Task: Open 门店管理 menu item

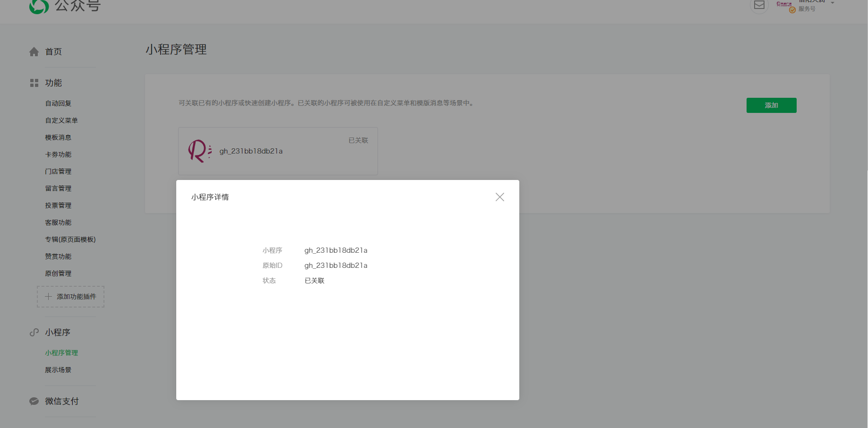Action: tap(58, 171)
